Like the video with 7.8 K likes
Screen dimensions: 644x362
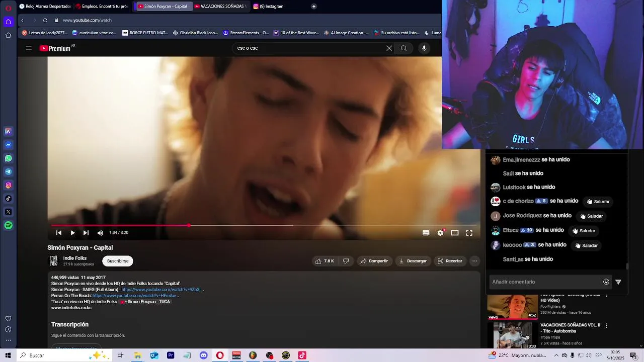click(x=325, y=261)
